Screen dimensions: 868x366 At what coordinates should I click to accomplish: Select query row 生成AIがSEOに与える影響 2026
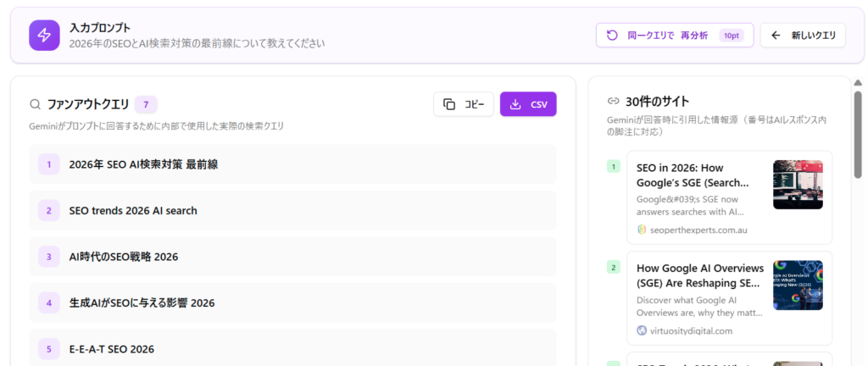292,303
